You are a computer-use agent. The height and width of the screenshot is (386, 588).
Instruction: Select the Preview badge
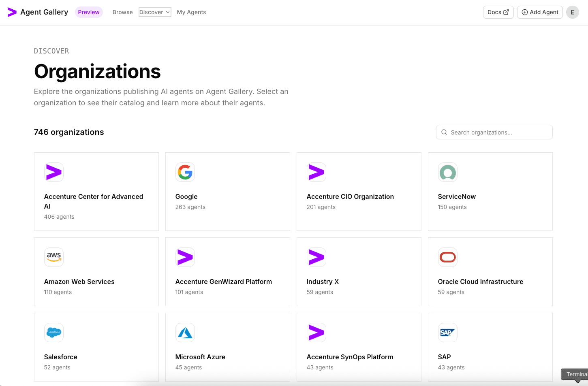coord(88,12)
